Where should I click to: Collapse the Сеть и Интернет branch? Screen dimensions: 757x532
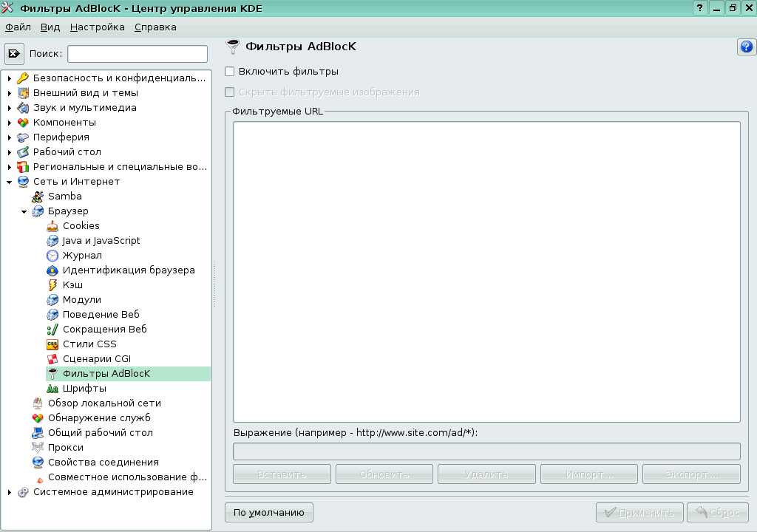point(10,181)
